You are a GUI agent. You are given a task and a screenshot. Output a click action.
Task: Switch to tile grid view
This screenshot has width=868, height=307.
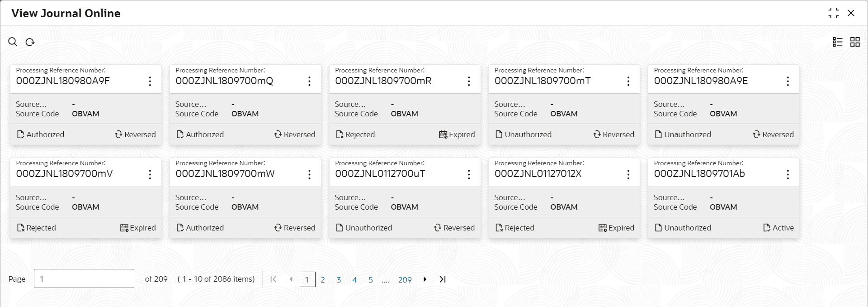[x=855, y=42]
